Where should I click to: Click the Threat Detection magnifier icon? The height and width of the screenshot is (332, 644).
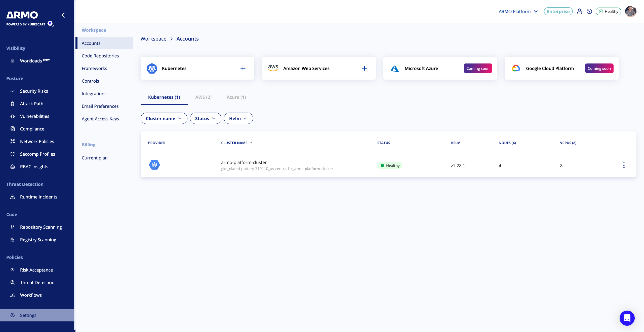coord(13,282)
